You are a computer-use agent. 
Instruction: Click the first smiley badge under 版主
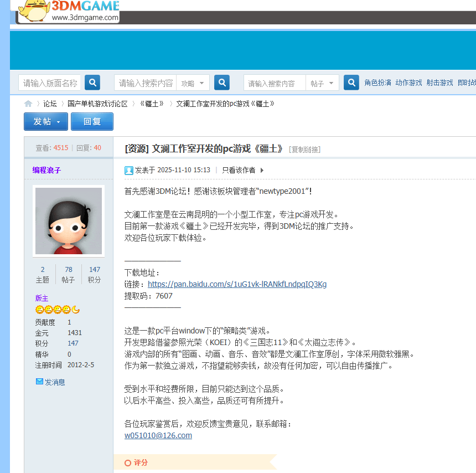click(x=39, y=309)
